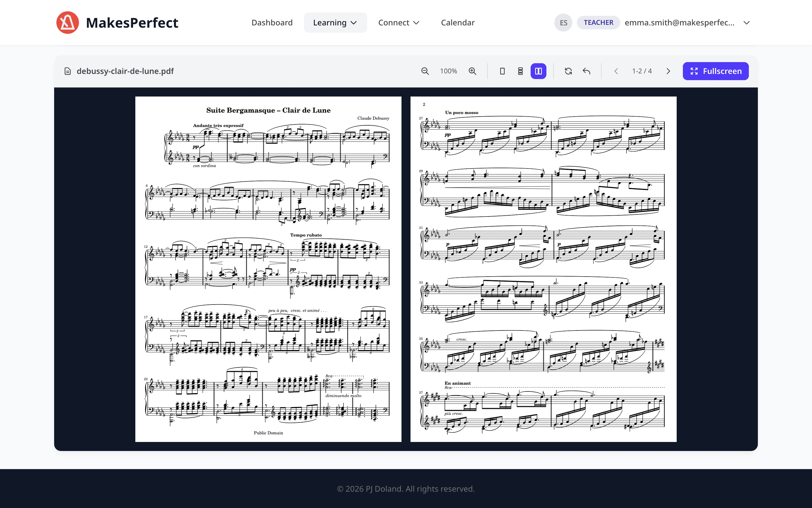Open the Calendar page
Screen dimensions: 812x508
pos(458,23)
